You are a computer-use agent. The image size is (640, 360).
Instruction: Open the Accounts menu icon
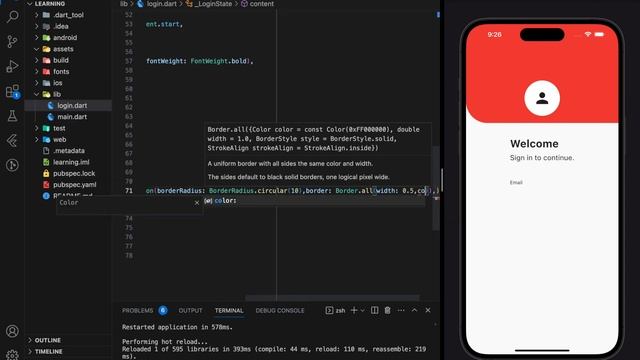[x=12, y=331]
